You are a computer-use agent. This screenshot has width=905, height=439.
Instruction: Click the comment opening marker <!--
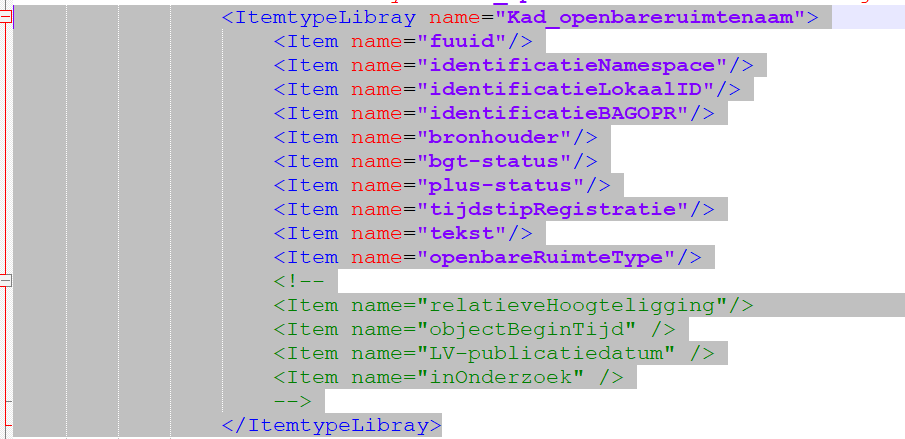tap(299, 281)
